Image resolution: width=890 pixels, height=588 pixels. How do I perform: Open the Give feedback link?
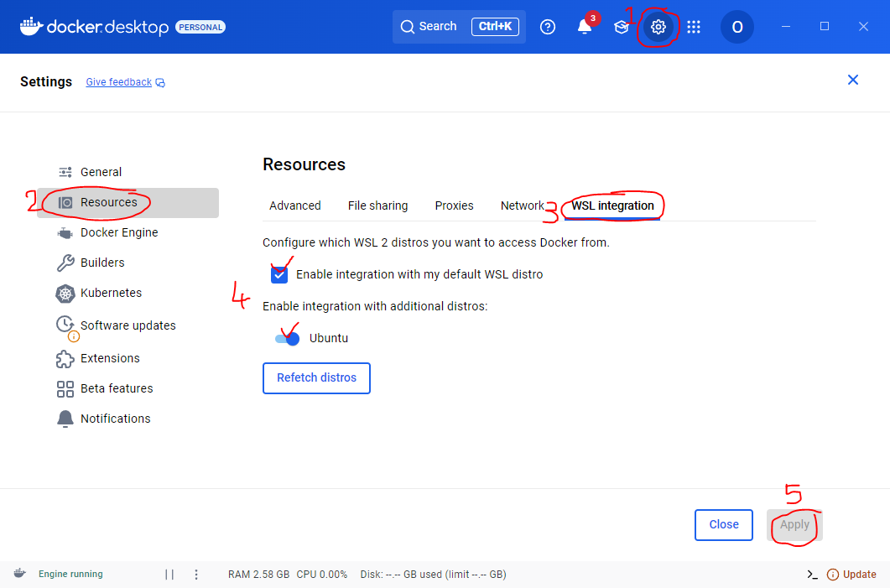118,82
